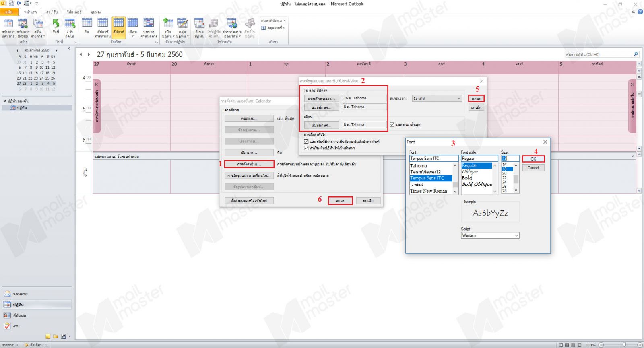Click the Notes icon at navigation pane bottom
This screenshot has height=348, width=644.
(48, 336)
